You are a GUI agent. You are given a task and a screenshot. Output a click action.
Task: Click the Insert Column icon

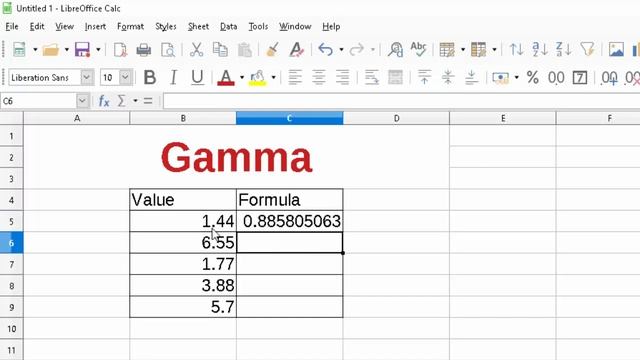click(478, 50)
